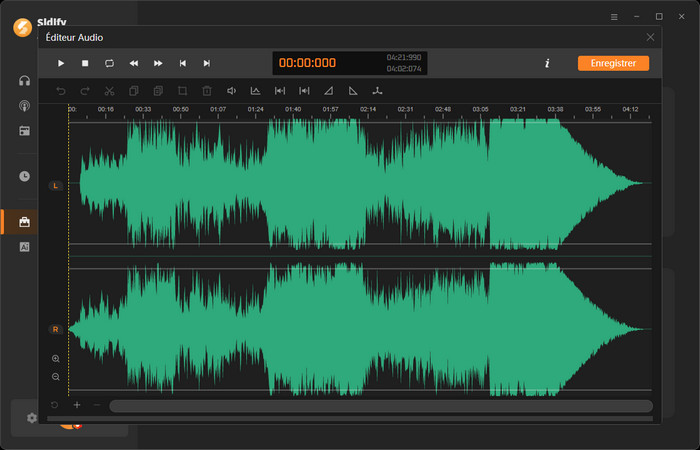Toggle loop playback
The image size is (700, 450).
(x=109, y=63)
